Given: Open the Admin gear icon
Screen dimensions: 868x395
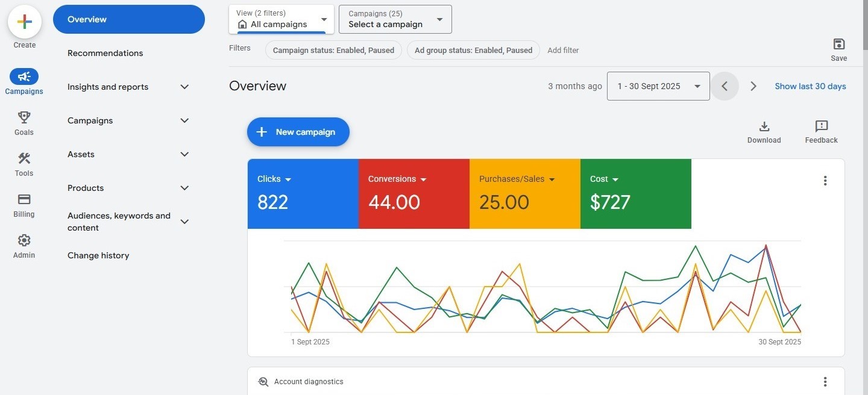Looking at the screenshot, I should coord(24,240).
